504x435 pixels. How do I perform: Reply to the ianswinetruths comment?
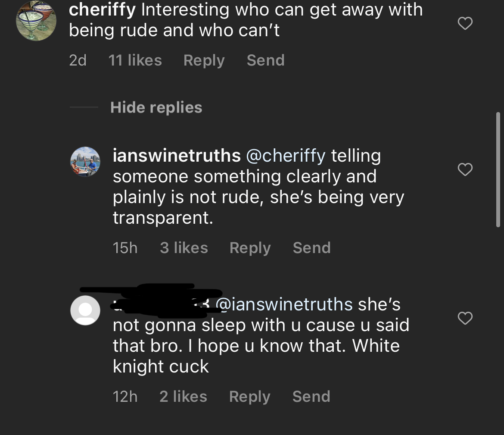(x=250, y=248)
